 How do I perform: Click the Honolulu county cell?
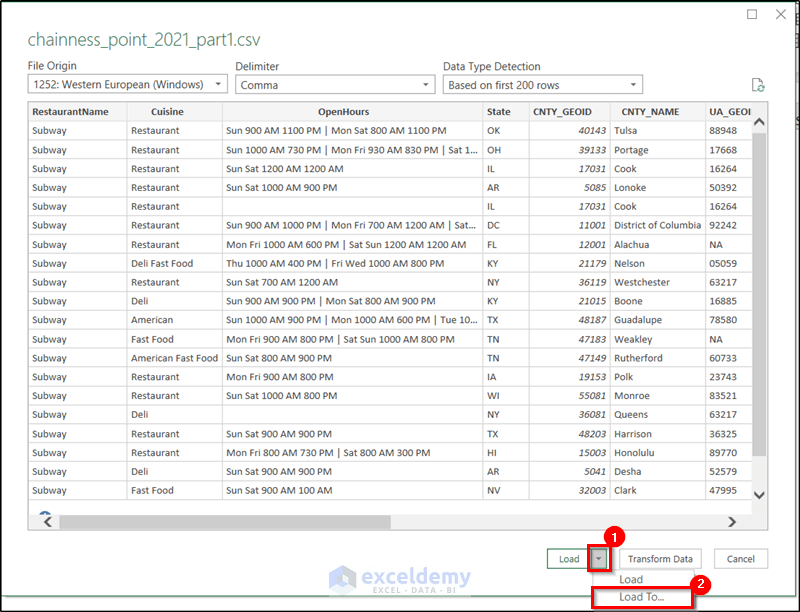(658, 453)
